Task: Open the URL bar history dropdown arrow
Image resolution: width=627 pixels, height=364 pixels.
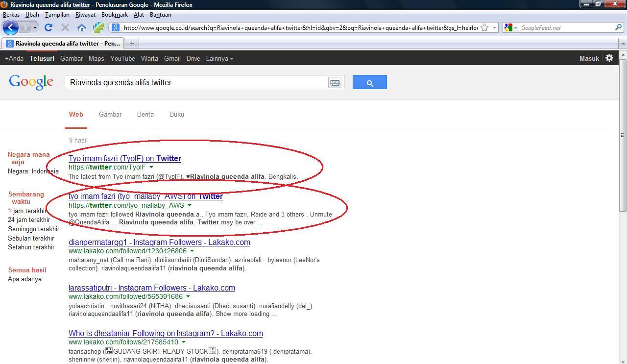Action: point(494,27)
